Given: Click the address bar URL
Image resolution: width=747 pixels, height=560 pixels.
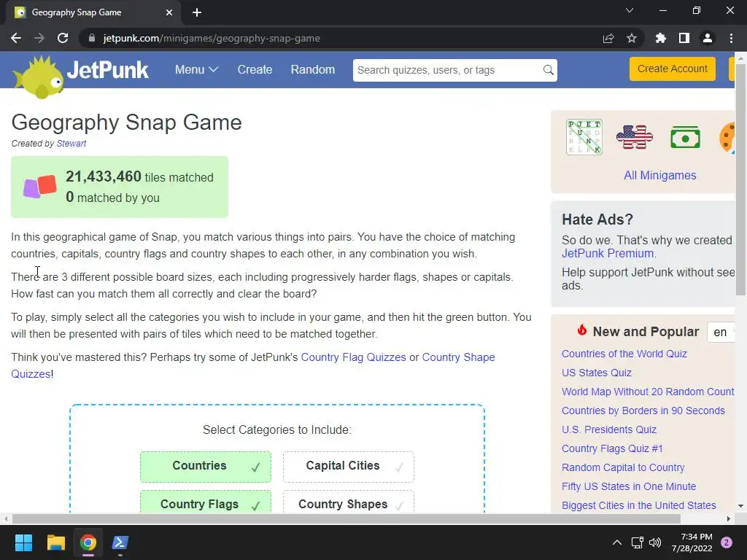Looking at the screenshot, I should pyautogui.click(x=212, y=38).
